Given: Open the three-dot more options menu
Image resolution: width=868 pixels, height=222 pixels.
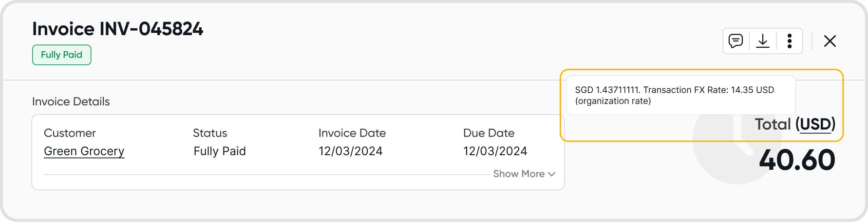Looking at the screenshot, I should click(790, 41).
